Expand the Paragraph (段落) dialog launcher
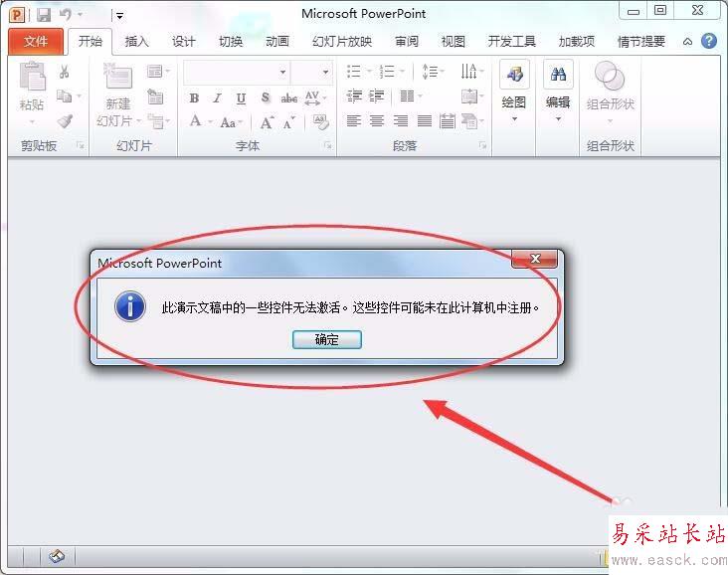This screenshot has height=575, width=728. coord(483,146)
